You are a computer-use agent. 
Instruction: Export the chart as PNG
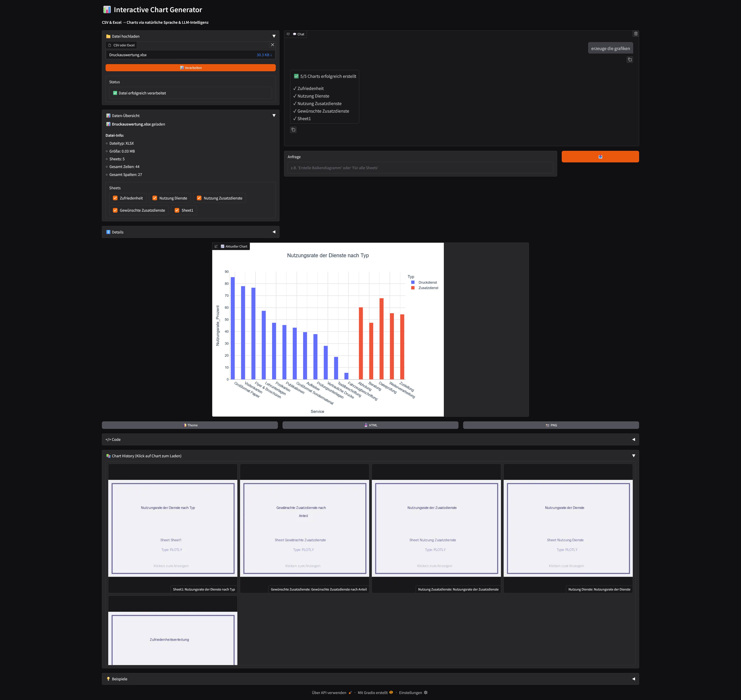pyautogui.click(x=551, y=425)
